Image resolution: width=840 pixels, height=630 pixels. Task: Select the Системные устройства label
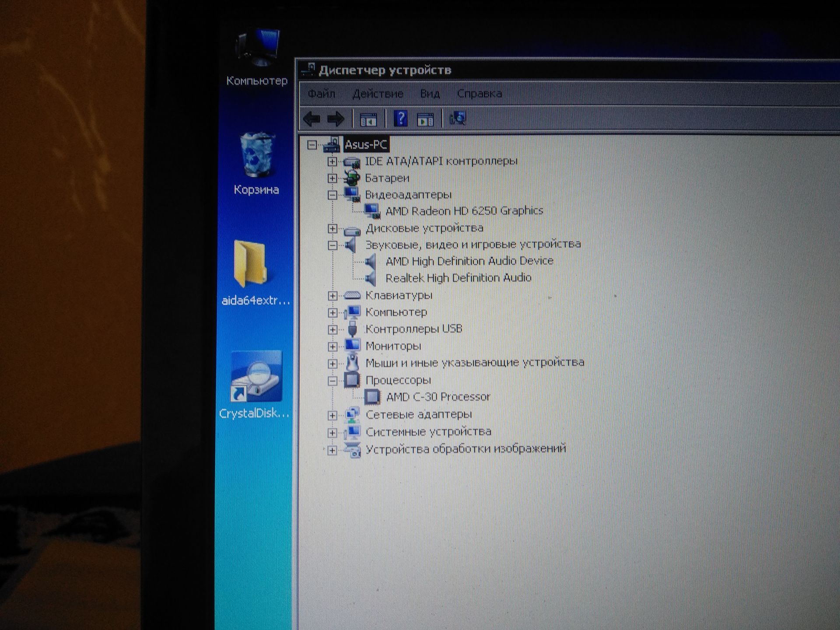pos(428,432)
